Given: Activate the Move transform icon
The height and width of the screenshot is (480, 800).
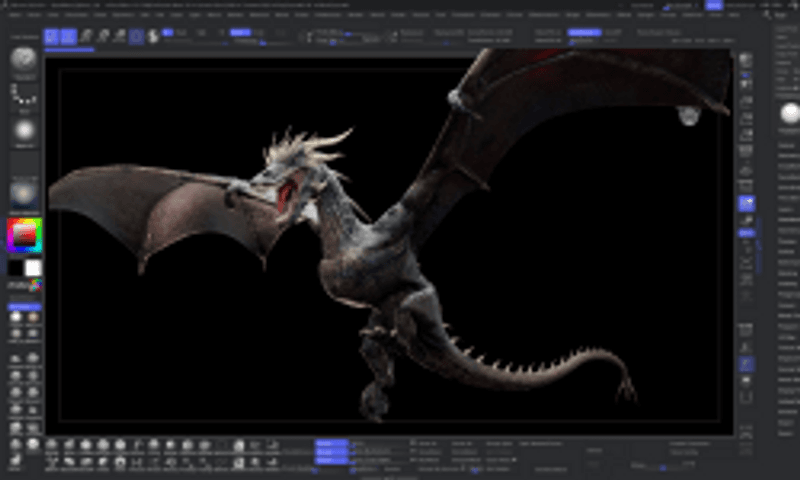Looking at the screenshot, I should click(x=87, y=37).
